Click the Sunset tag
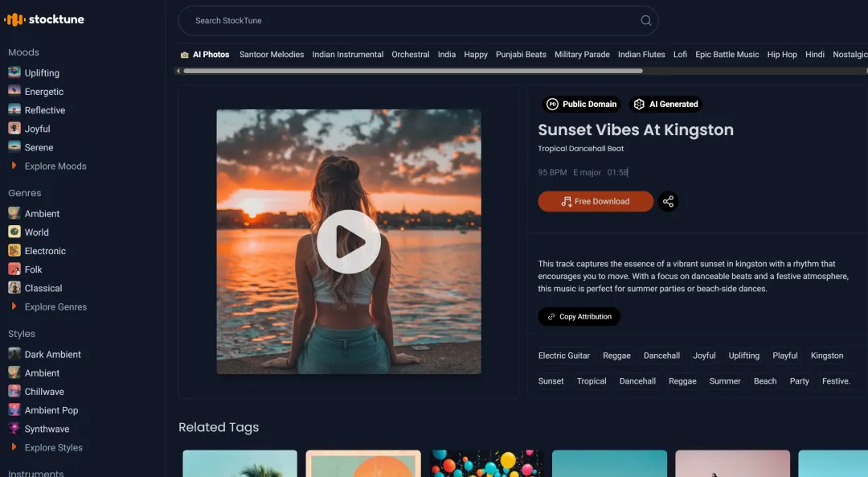This screenshot has width=868, height=477. (x=551, y=381)
